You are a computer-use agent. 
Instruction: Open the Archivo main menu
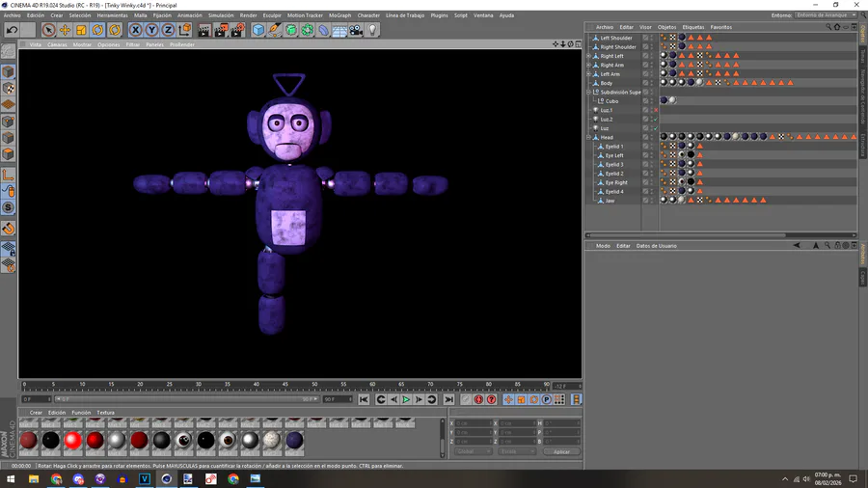click(x=12, y=15)
